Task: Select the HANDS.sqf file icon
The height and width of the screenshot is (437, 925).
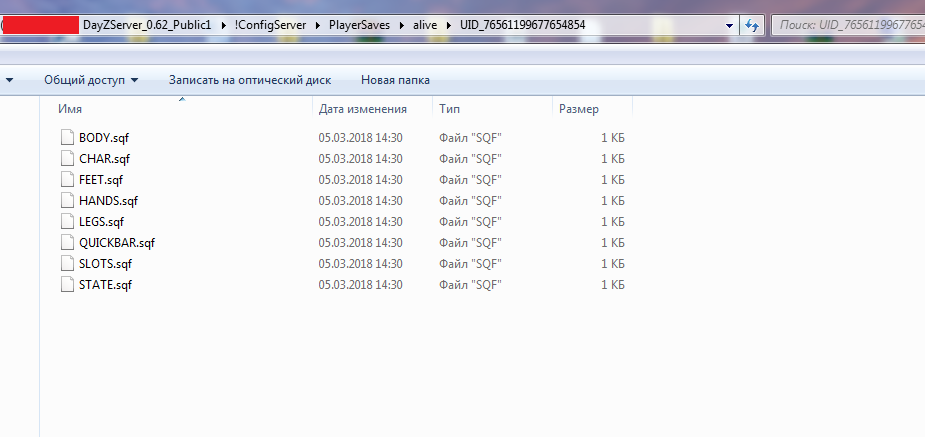Action: pyautogui.click(x=67, y=201)
